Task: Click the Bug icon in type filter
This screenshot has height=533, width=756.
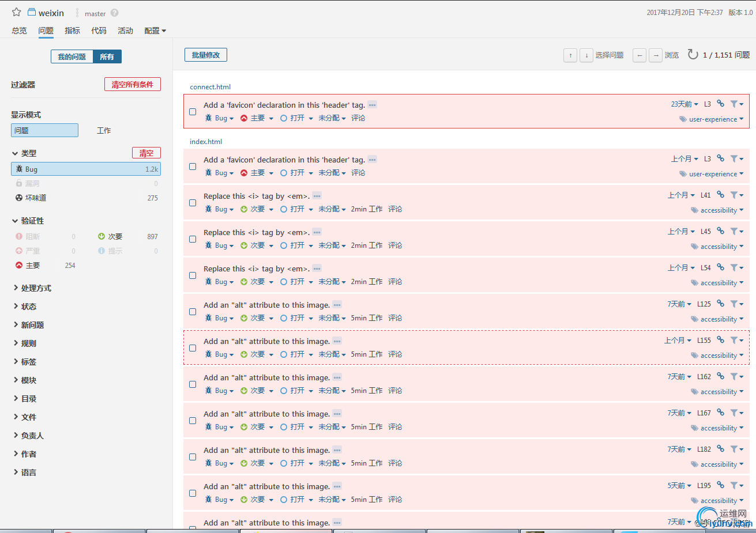Action: (x=20, y=169)
